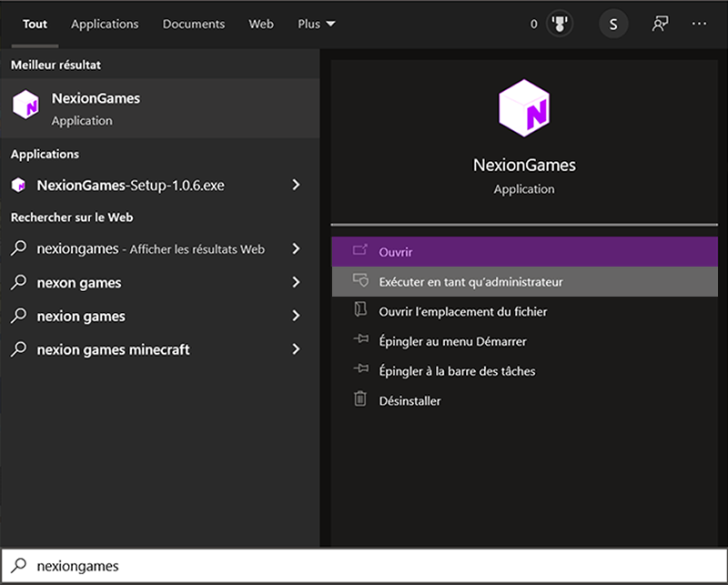Screen dimensions: 728x585
Task: Expand NexionGames-Setup-1.0.6.exe chevron
Action: (x=296, y=185)
